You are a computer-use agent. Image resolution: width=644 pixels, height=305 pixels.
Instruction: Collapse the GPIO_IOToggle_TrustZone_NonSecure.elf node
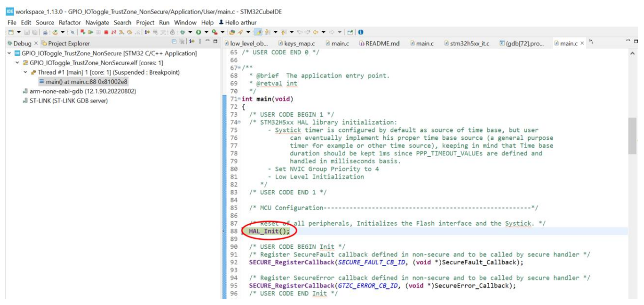point(18,63)
